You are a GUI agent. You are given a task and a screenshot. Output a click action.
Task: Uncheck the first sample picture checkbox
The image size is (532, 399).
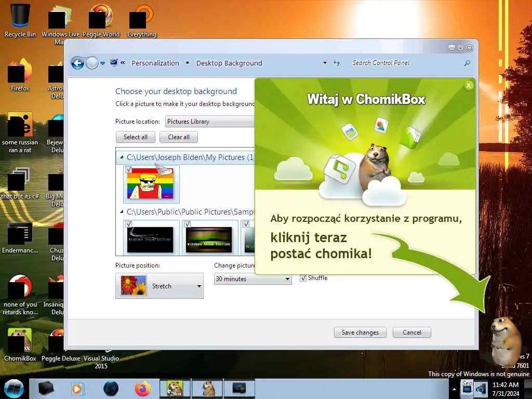(129, 224)
